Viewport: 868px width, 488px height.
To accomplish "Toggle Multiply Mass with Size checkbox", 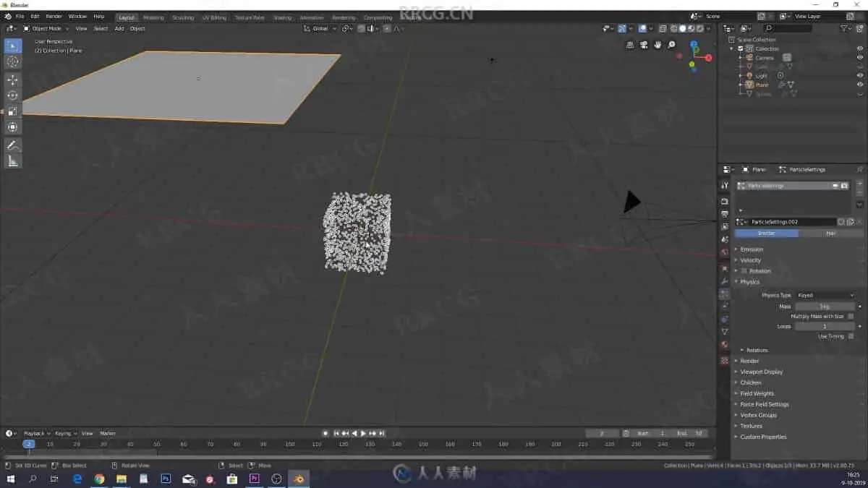I will 851,316.
